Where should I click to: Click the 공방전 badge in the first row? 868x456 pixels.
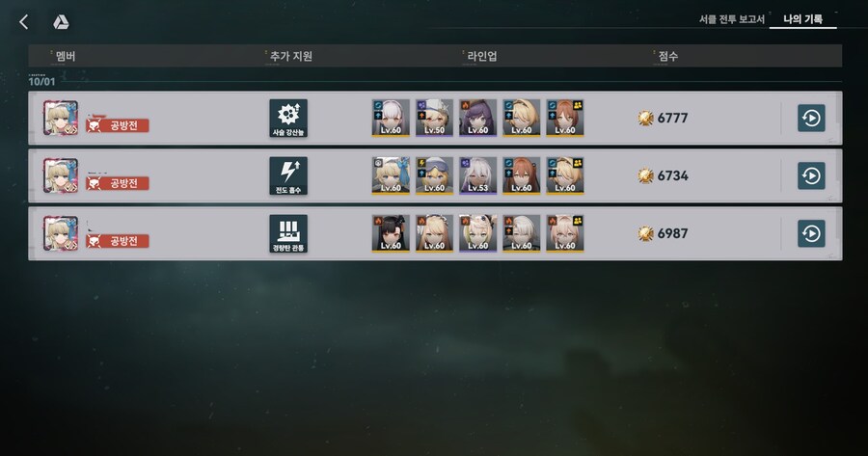[x=118, y=125]
